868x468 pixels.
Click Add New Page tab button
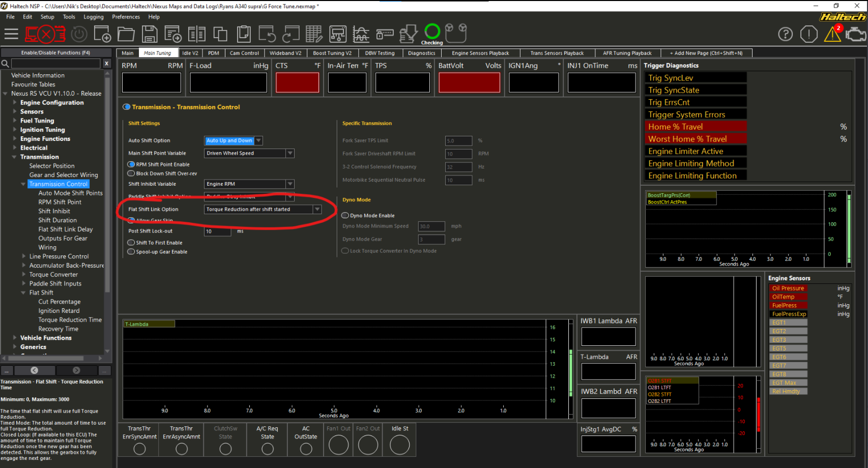pos(706,53)
